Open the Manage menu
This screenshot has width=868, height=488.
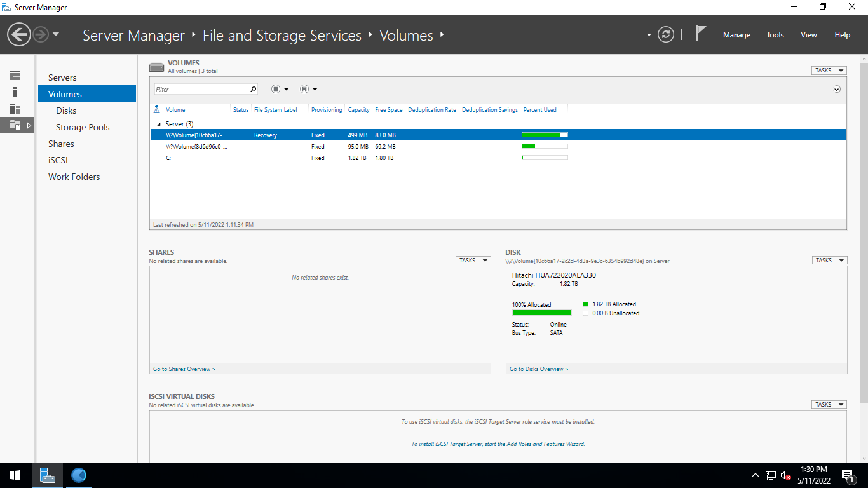coord(736,35)
